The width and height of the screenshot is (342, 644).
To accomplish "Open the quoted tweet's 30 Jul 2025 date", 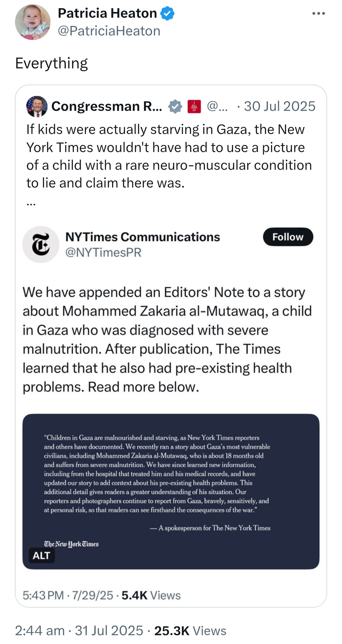I will click(280, 106).
